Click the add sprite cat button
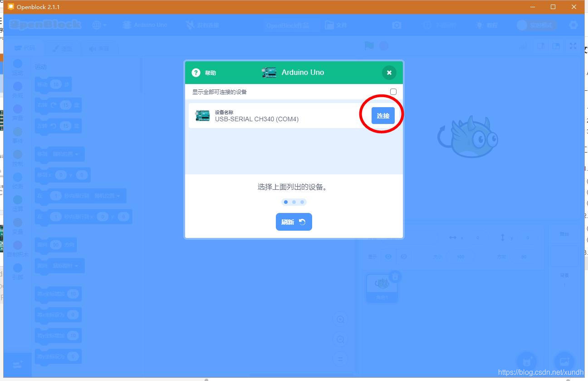The image size is (588, 381). click(527, 362)
